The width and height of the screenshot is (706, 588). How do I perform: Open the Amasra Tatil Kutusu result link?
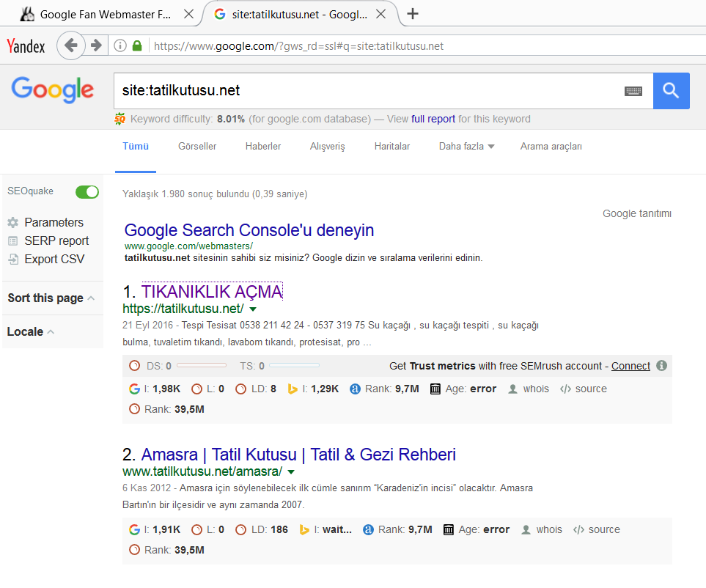coord(298,455)
